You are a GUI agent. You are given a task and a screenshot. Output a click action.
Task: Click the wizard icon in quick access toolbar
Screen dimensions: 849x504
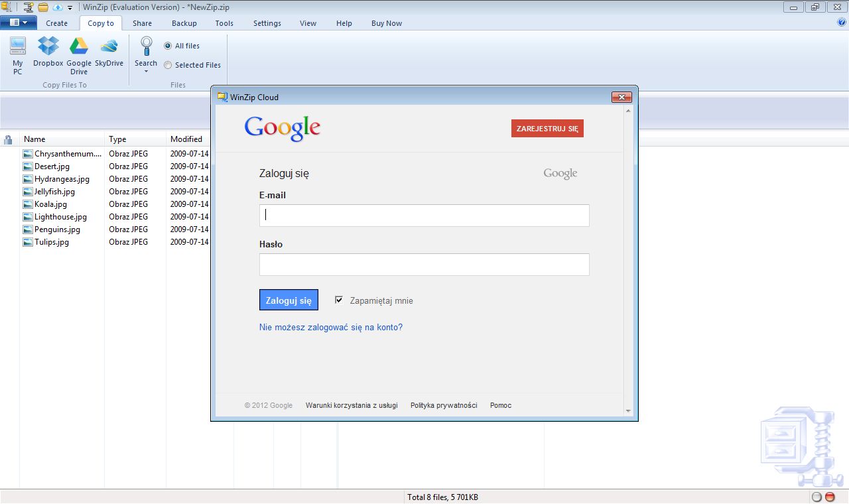[x=28, y=7]
